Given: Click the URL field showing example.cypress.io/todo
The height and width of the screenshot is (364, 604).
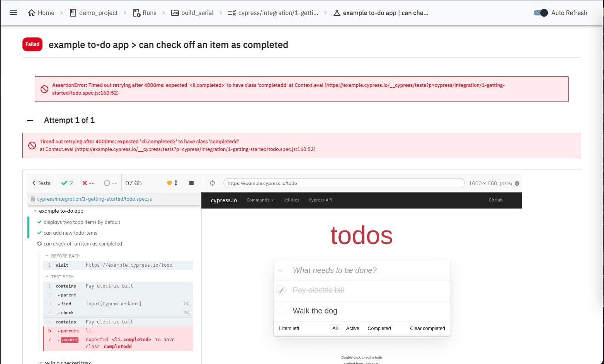Looking at the screenshot, I should tap(344, 183).
